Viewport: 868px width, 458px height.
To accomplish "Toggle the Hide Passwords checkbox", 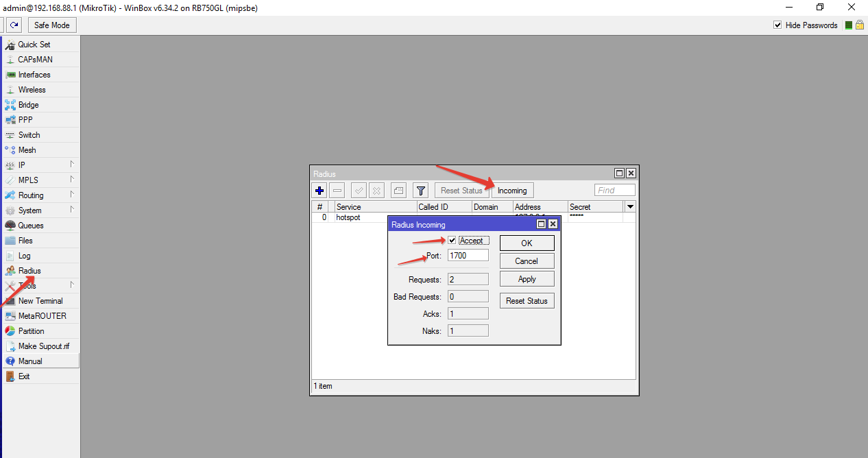I will click(x=777, y=25).
